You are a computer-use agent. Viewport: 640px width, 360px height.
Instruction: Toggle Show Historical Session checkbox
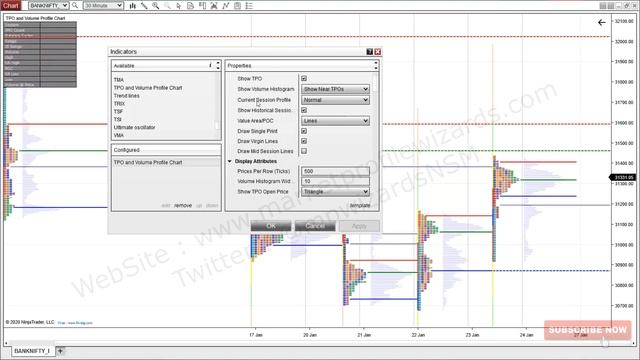tap(304, 110)
